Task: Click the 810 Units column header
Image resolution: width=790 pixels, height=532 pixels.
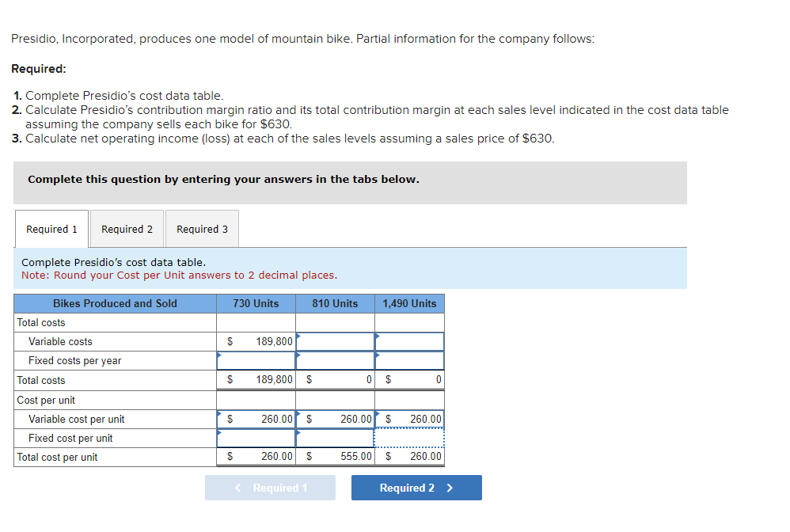Action: coord(335,303)
